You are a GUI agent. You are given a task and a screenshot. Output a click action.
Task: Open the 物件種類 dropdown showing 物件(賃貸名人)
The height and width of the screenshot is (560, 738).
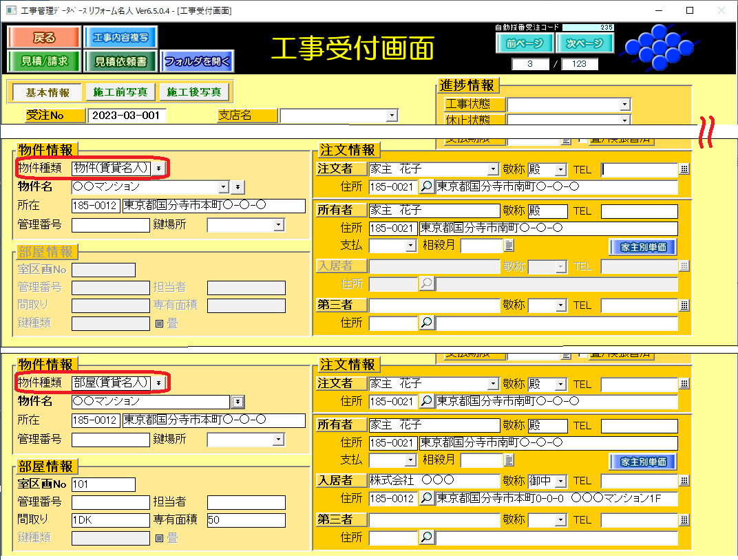[x=159, y=168]
